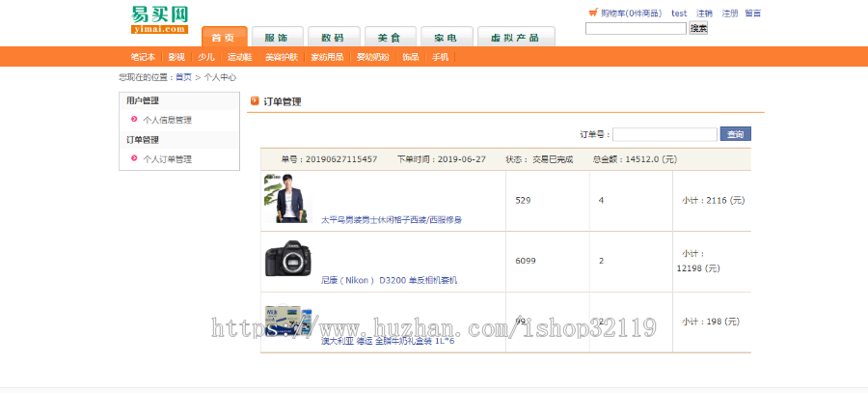Click the top search input field
This screenshot has width=868, height=393.
pyautogui.click(x=636, y=28)
